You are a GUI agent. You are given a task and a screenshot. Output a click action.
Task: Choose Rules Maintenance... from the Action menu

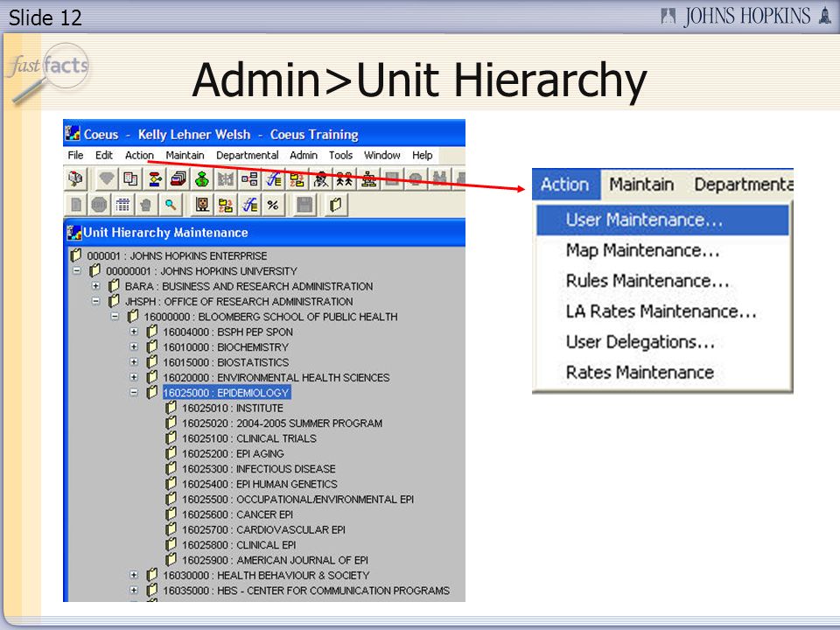click(662, 281)
